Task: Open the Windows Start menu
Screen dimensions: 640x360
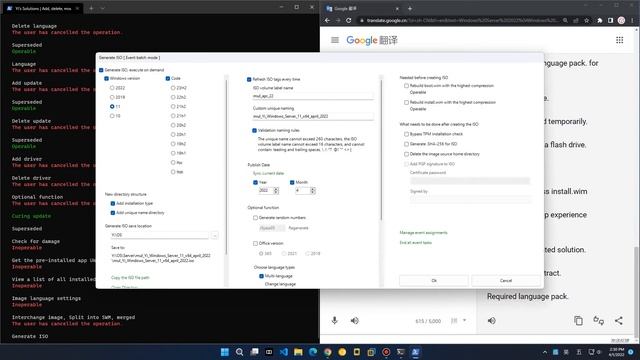Action: pos(224,352)
